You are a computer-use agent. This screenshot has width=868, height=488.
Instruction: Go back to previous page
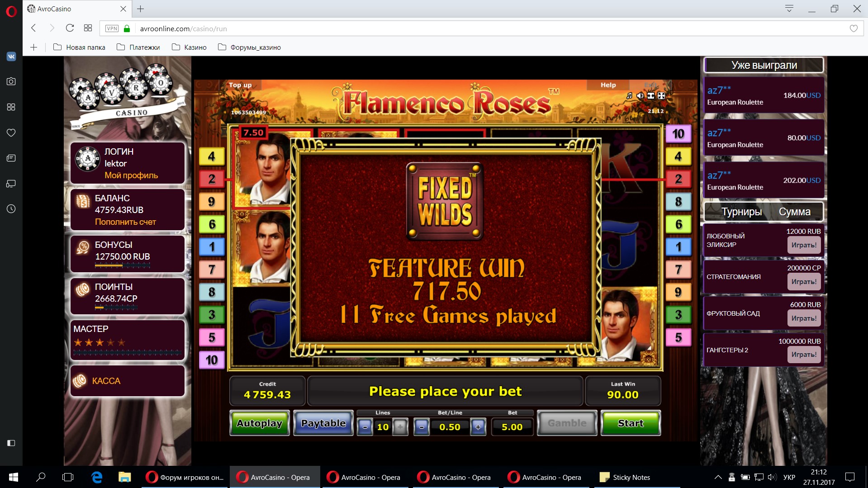coord(33,28)
